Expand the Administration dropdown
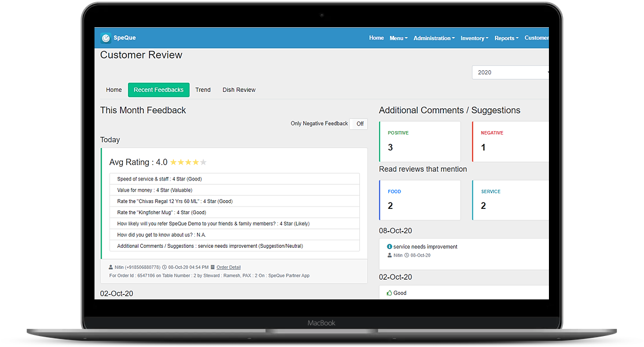 [x=434, y=38]
